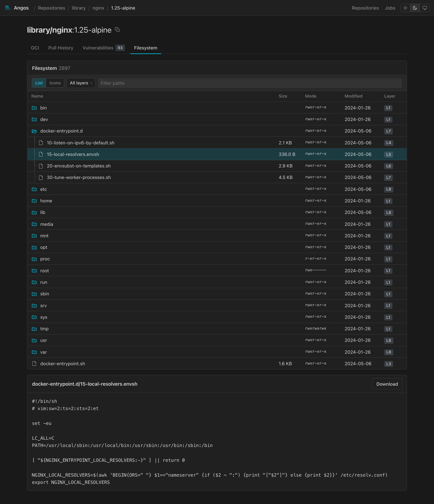Expand the var folder icon
The width and height of the screenshot is (434, 504).
click(x=34, y=352)
